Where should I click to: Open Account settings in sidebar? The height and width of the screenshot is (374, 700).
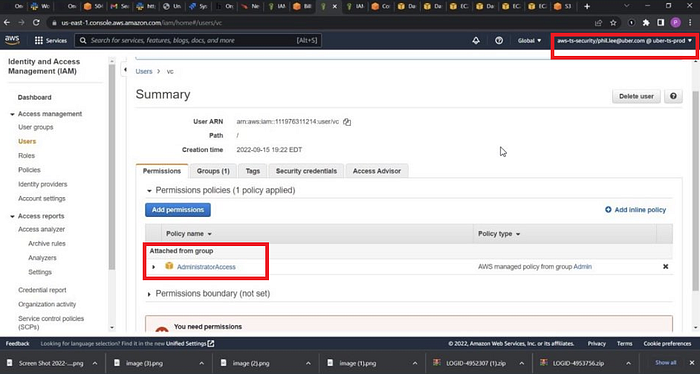point(42,199)
